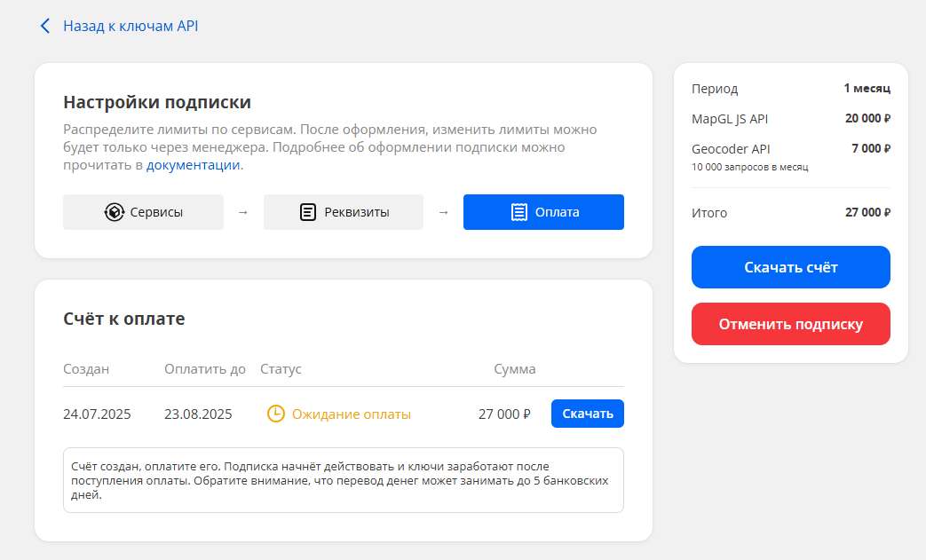Click the Статус column header
This screenshot has width=926, height=560.
coord(281,369)
